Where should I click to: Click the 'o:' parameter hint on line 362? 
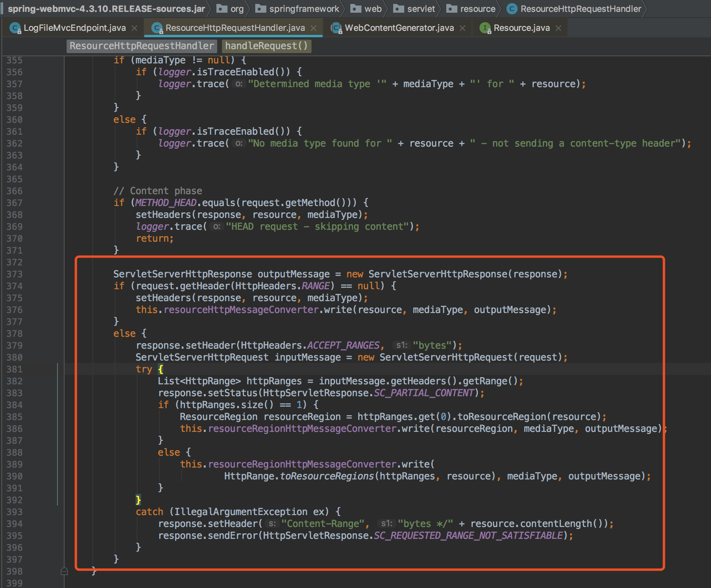[x=239, y=143]
